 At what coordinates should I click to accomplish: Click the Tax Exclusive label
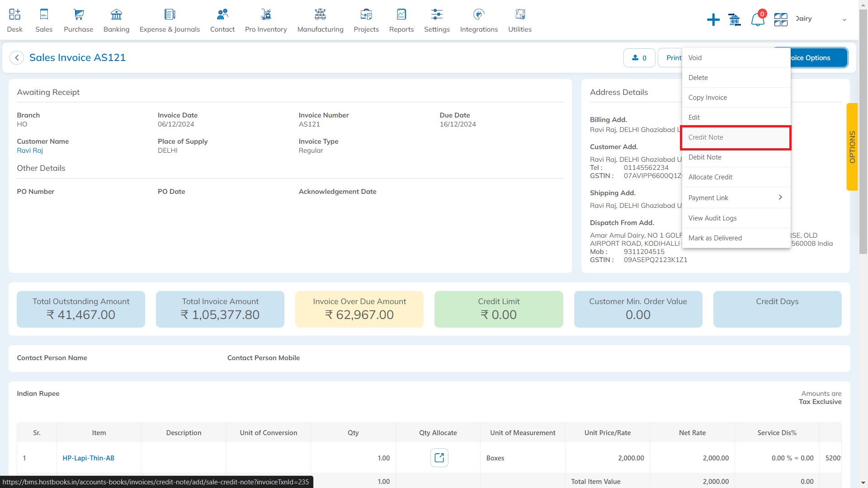[x=820, y=402]
